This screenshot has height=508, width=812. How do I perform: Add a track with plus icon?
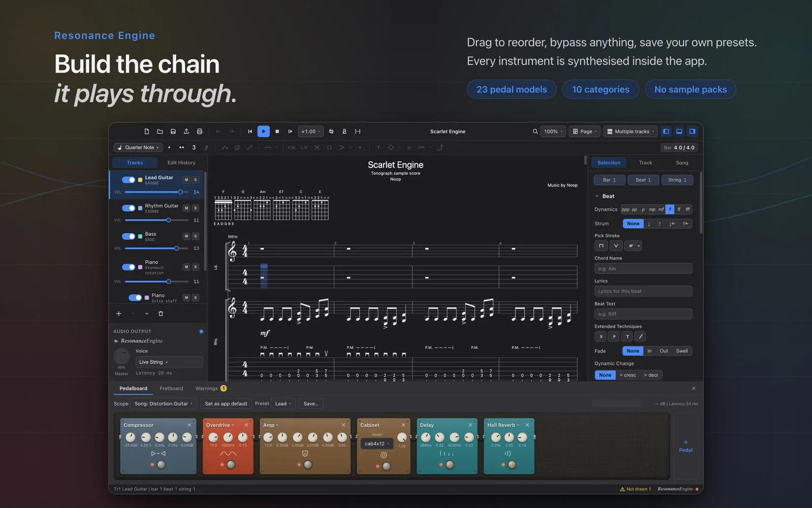pyautogui.click(x=119, y=314)
